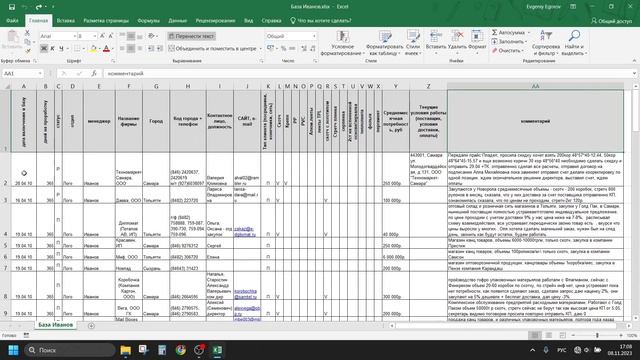Apply the red font color swatch
This screenshot has width=640, height=360.
click(106, 49)
